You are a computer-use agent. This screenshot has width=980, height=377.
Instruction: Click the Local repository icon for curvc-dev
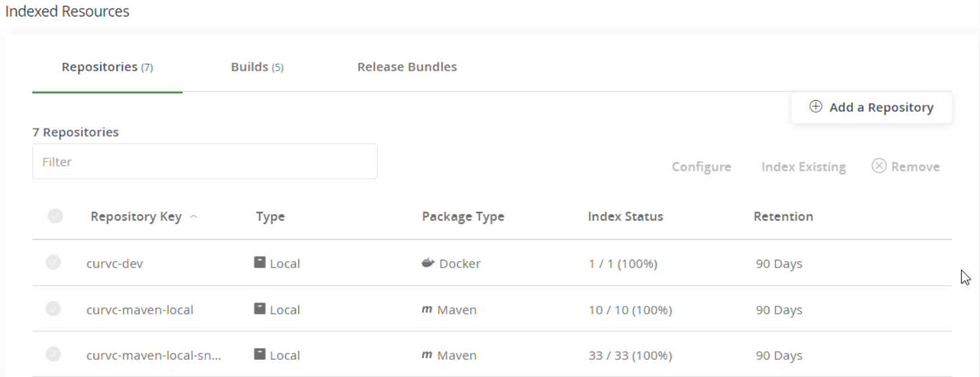(x=260, y=262)
